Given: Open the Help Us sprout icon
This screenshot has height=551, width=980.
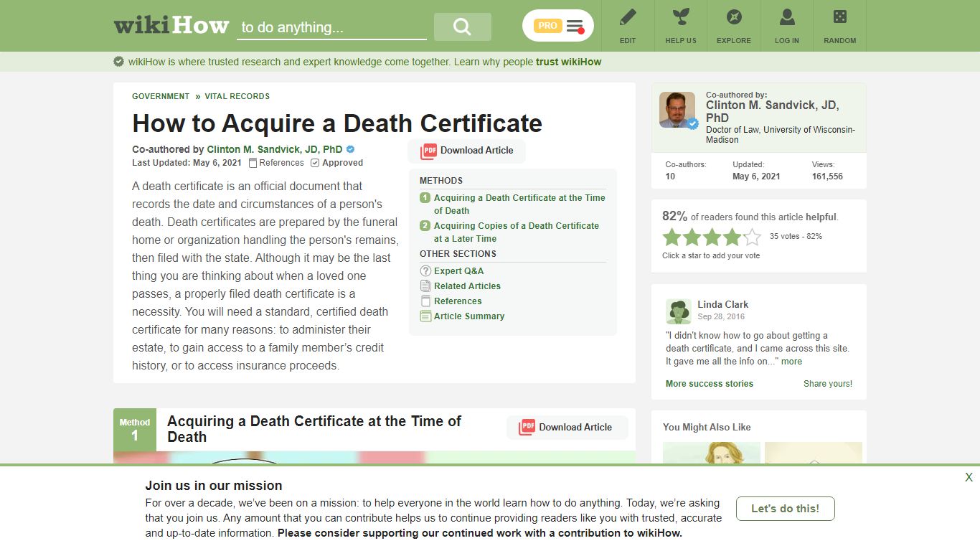Looking at the screenshot, I should 681,17.
